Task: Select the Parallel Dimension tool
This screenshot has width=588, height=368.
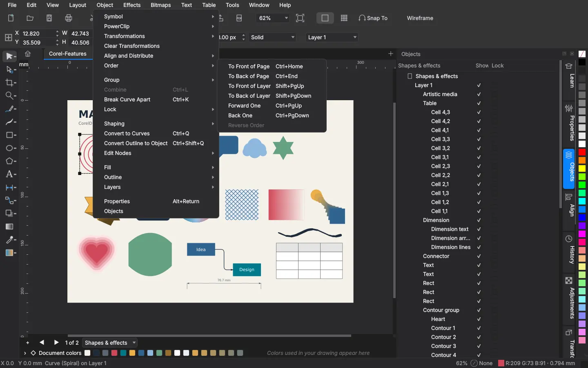Action: click(x=9, y=187)
